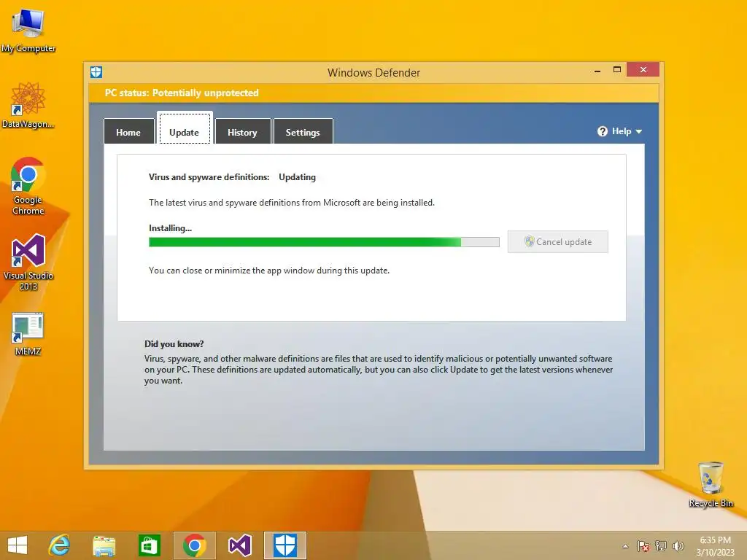
Task: Open the Windows Start button
Action: (x=18, y=545)
